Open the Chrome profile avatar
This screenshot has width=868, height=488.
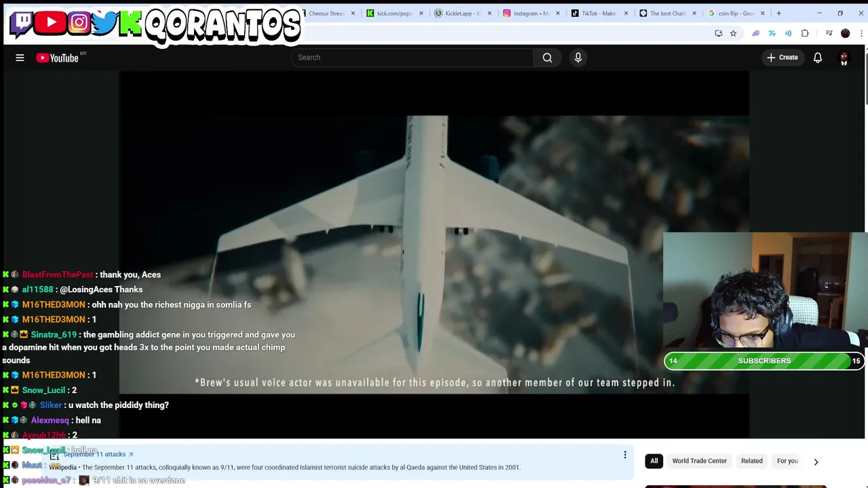coord(845,33)
